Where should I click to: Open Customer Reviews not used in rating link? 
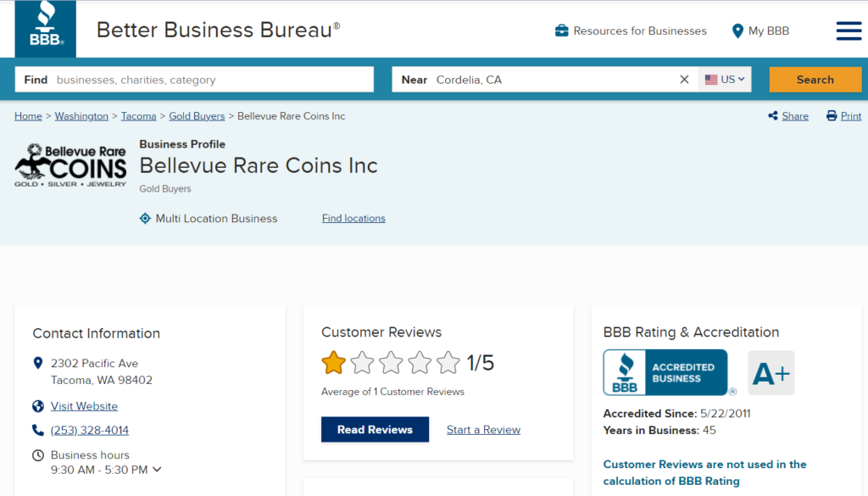tap(704, 472)
